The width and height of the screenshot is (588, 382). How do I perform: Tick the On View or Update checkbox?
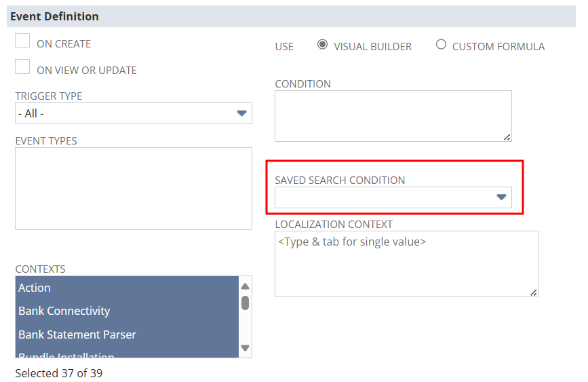pos(22,67)
